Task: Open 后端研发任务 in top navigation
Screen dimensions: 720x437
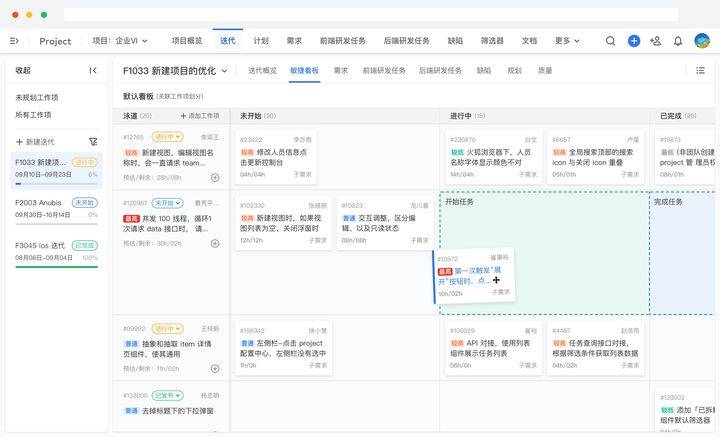Action: 406,41
